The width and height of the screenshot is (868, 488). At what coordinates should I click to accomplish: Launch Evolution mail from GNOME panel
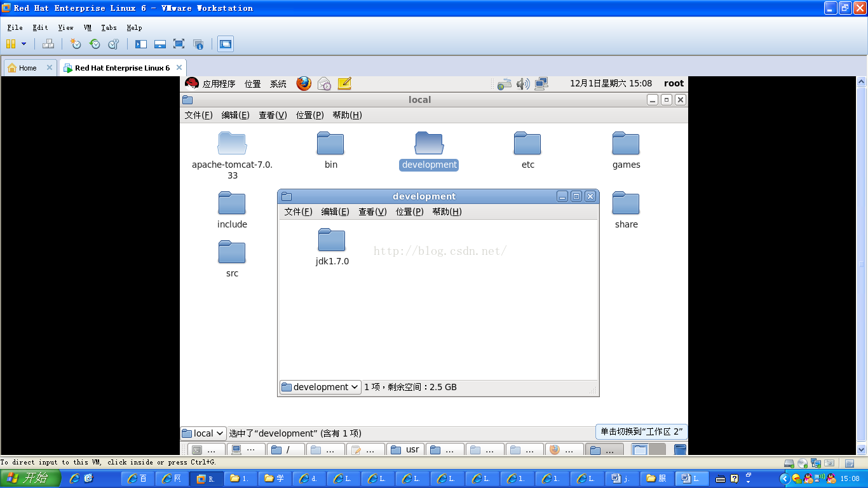click(324, 83)
